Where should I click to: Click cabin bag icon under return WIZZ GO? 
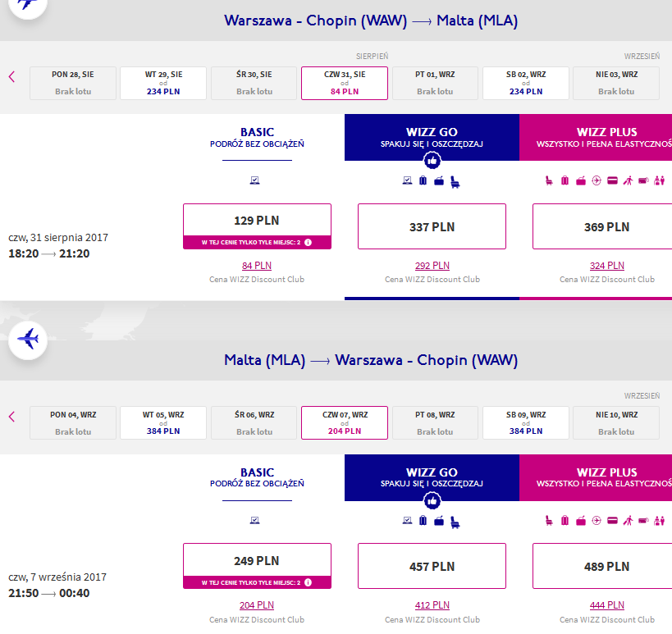click(x=439, y=521)
